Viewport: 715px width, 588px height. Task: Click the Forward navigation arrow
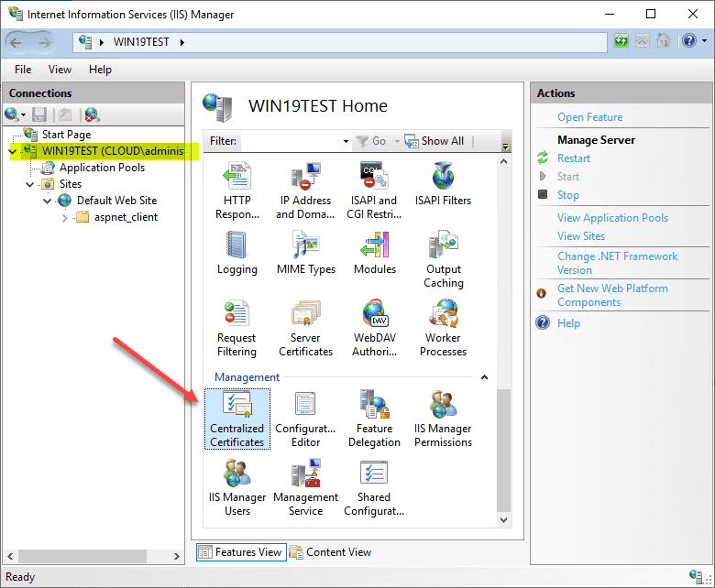point(44,43)
